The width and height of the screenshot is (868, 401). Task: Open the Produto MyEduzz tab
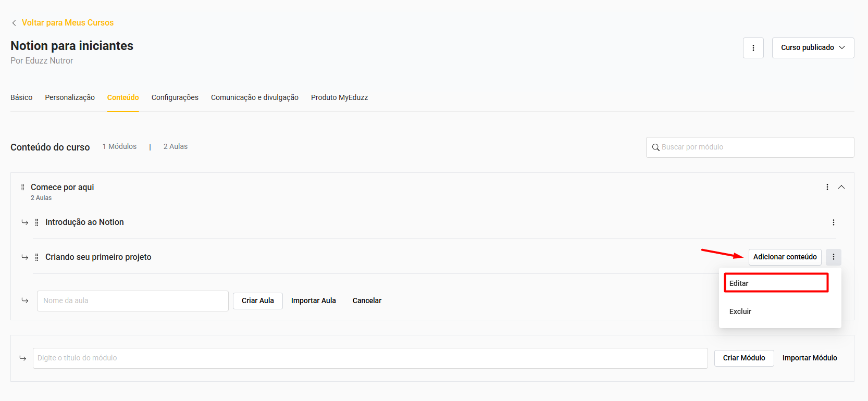[339, 97]
